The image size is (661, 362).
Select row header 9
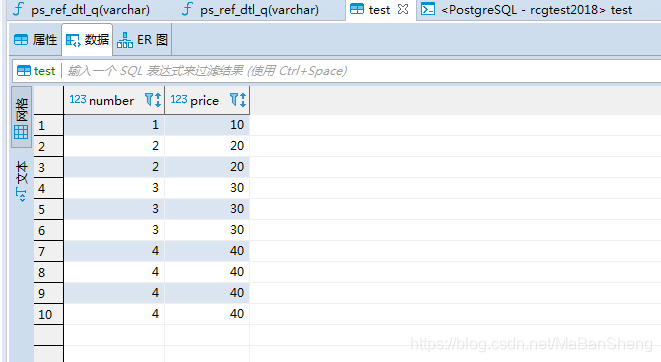coord(48,293)
